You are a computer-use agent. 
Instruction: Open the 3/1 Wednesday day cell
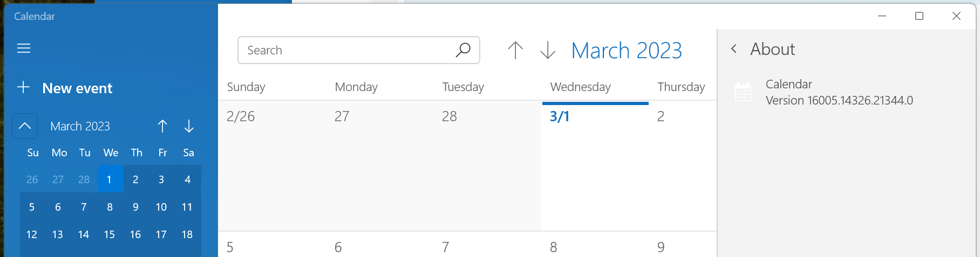595,166
